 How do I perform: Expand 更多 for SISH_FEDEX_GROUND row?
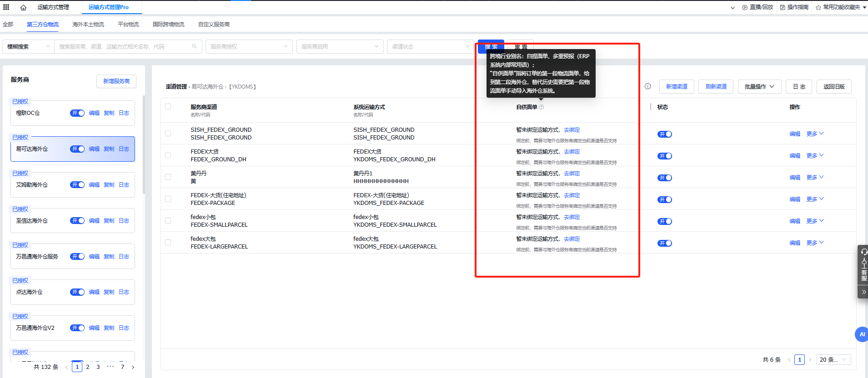815,134
